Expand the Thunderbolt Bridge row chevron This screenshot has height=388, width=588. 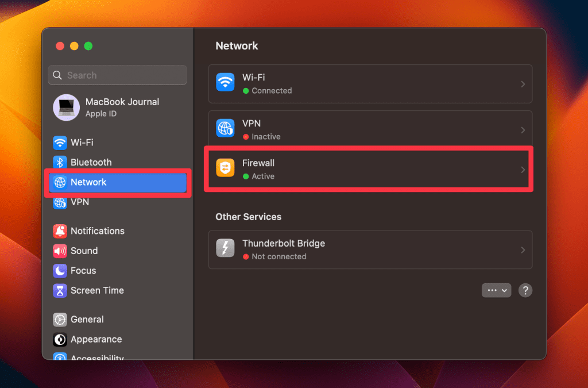523,250
